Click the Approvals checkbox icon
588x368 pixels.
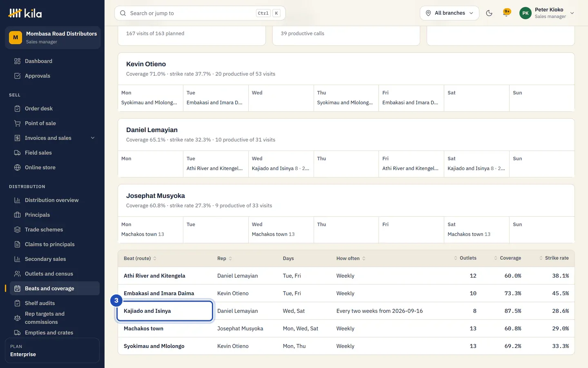coord(17,76)
